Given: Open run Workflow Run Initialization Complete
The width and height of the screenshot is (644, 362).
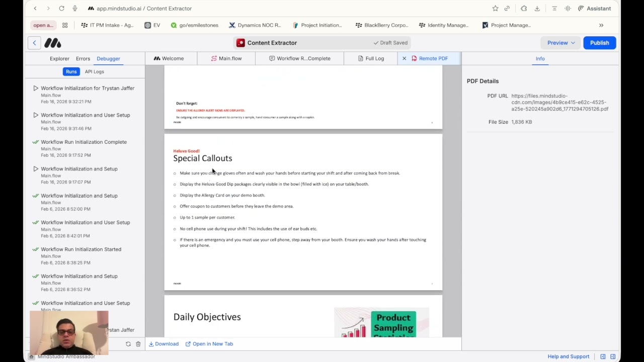Looking at the screenshot, I should pyautogui.click(x=86, y=148).
